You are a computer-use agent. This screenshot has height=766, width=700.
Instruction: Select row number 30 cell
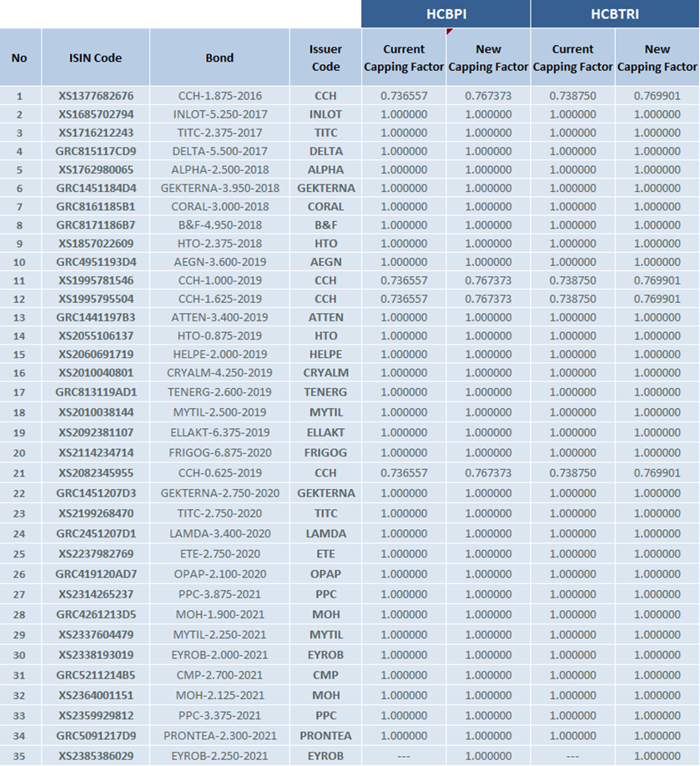coord(19,655)
